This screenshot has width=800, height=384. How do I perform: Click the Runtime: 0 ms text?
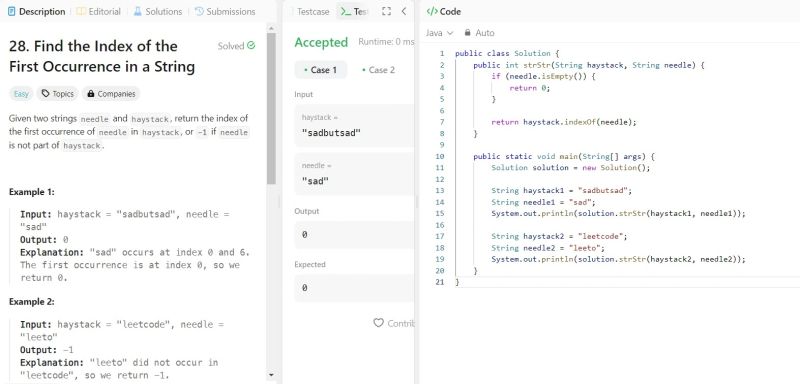386,42
